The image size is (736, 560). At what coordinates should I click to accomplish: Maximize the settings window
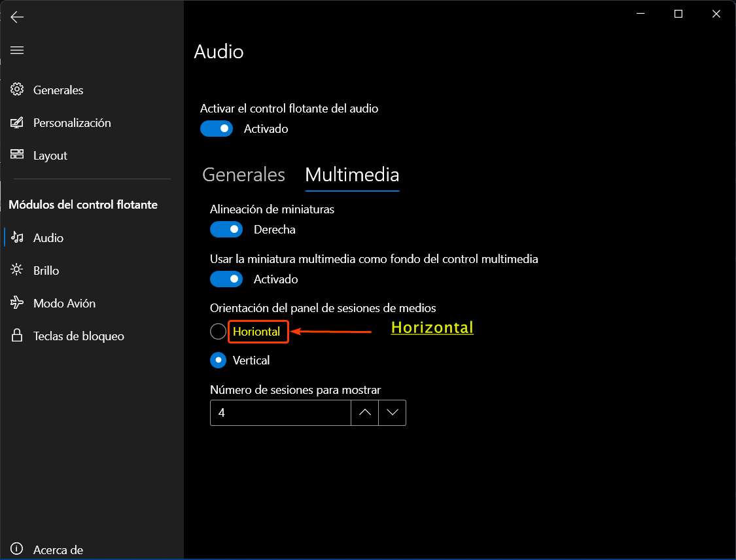click(678, 14)
